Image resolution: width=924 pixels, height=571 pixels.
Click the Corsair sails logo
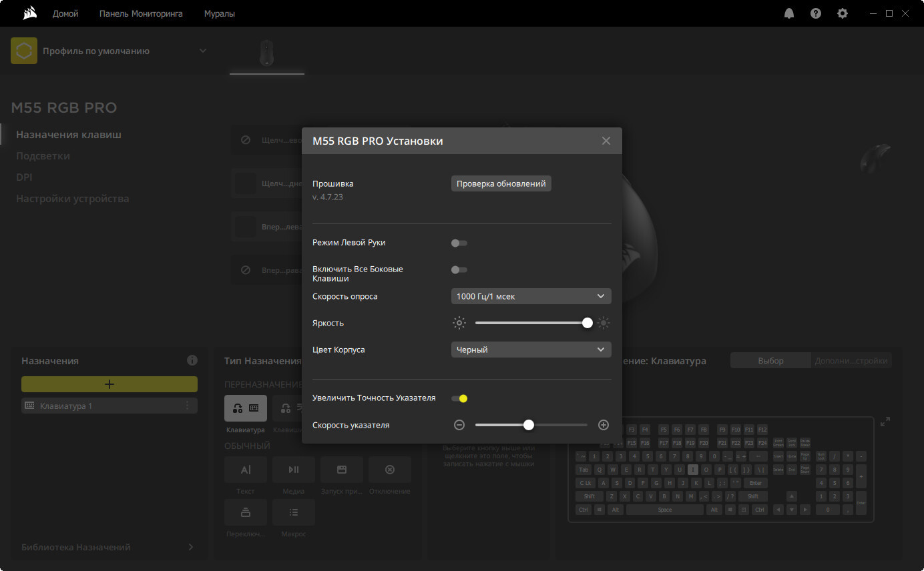tap(29, 13)
